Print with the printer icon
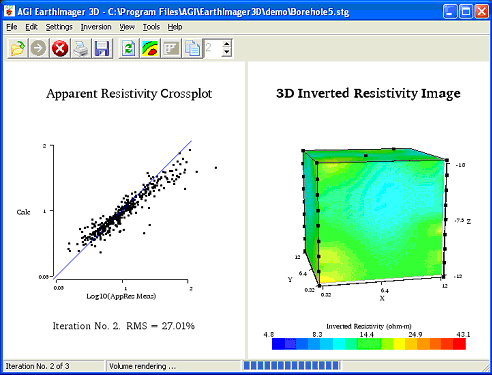Image resolution: width=492 pixels, height=375 pixels. tap(81, 49)
